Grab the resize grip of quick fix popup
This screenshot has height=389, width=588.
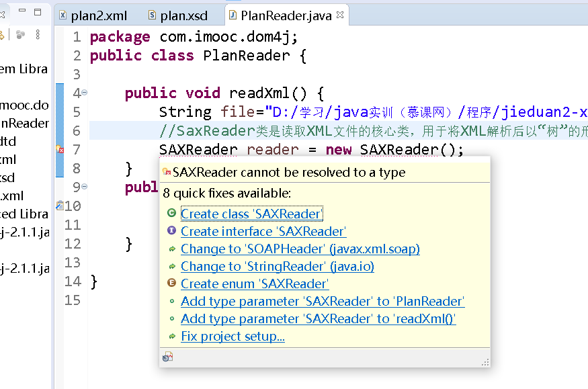(x=485, y=362)
